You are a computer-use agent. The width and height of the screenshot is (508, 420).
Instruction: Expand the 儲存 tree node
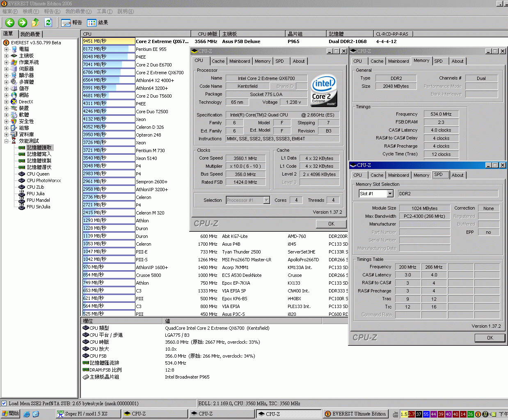pyautogui.click(x=6, y=89)
